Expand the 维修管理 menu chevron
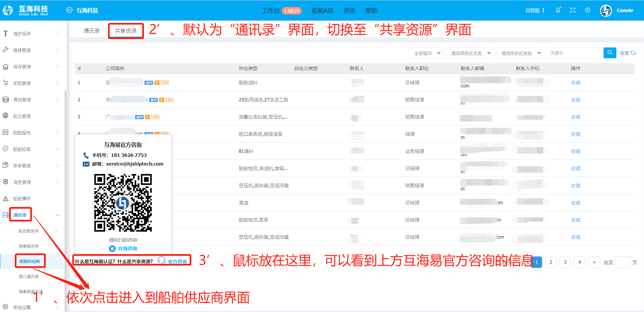This screenshot has width=644, height=312. pos(58,50)
